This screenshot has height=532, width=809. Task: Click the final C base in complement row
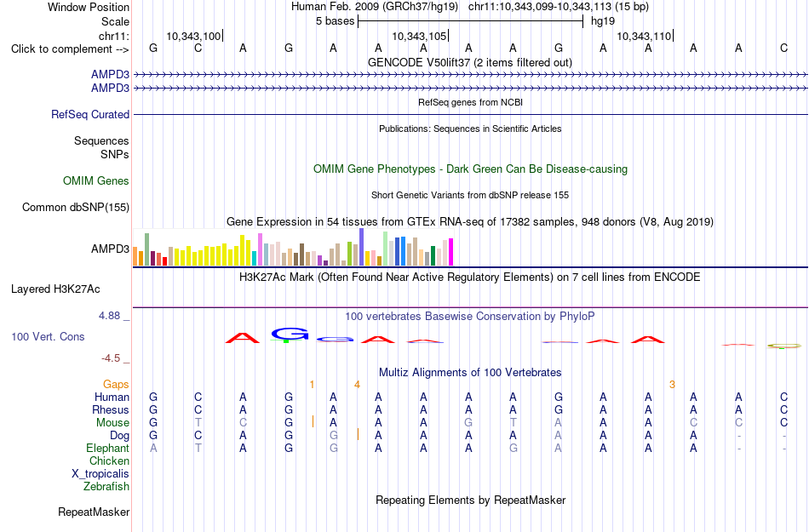[783, 49]
